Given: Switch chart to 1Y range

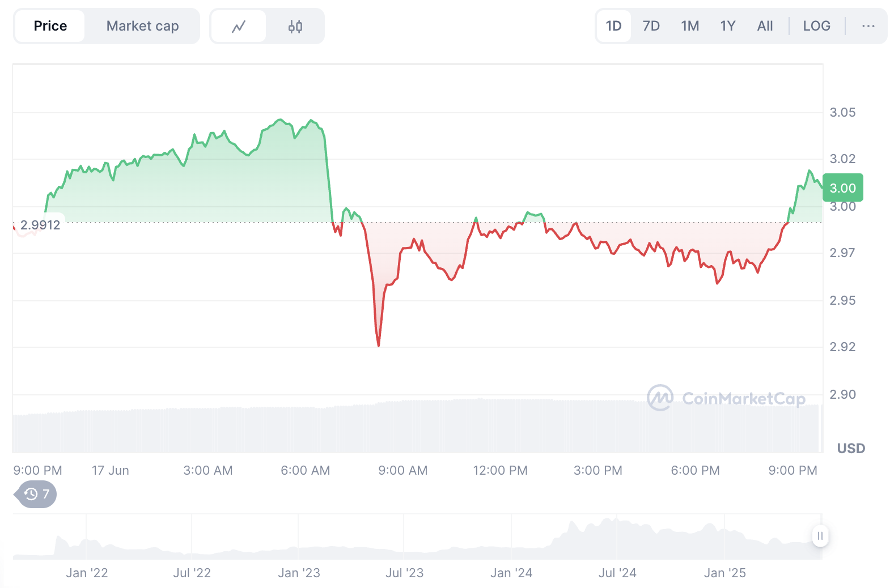Looking at the screenshot, I should pos(728,26).
